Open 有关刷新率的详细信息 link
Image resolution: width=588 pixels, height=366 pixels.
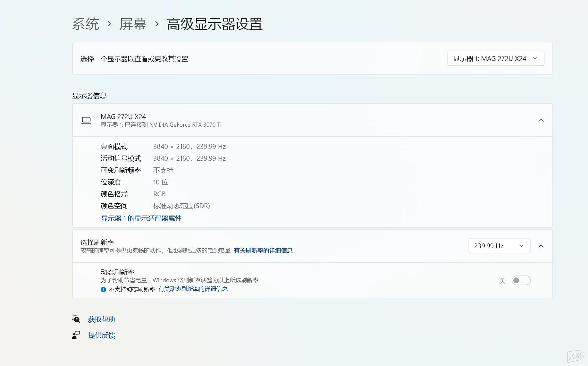263,251
